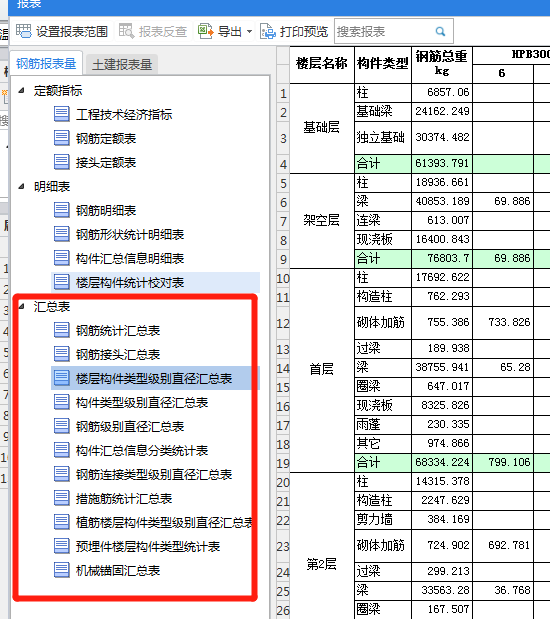Click the 雨蓬 cell in row 17
The image size is (550, 619).
tap(382, 424)
